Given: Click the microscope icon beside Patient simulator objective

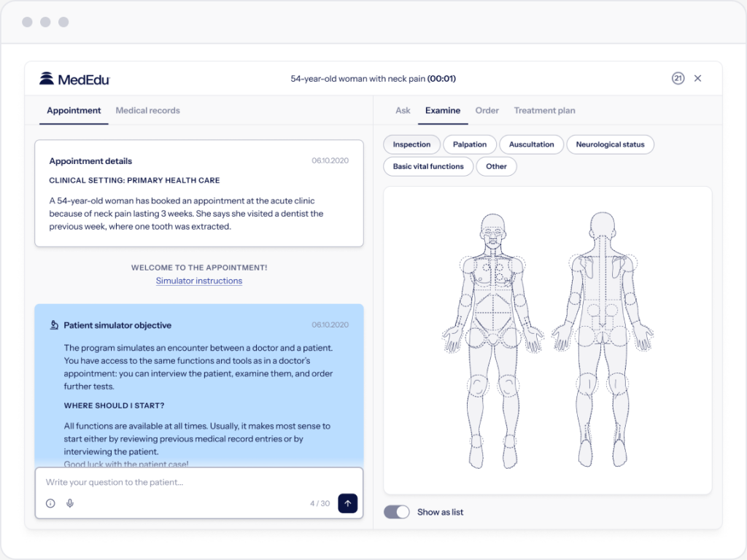Looking at the screenshot, I should (54, 325).
